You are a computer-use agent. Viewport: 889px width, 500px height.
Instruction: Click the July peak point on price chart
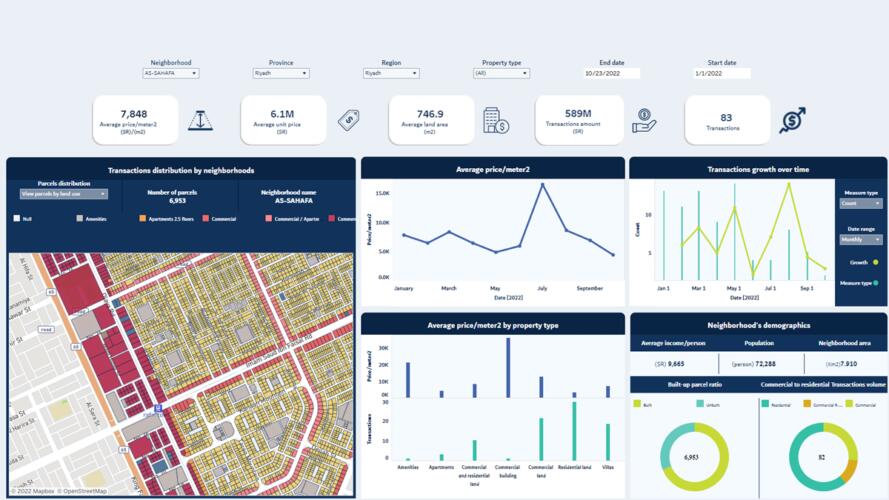[542, 185]
